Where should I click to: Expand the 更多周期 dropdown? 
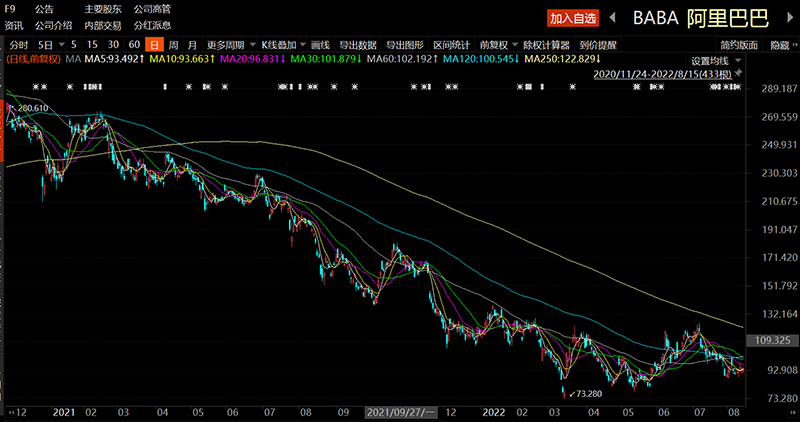tap(230, 45)
